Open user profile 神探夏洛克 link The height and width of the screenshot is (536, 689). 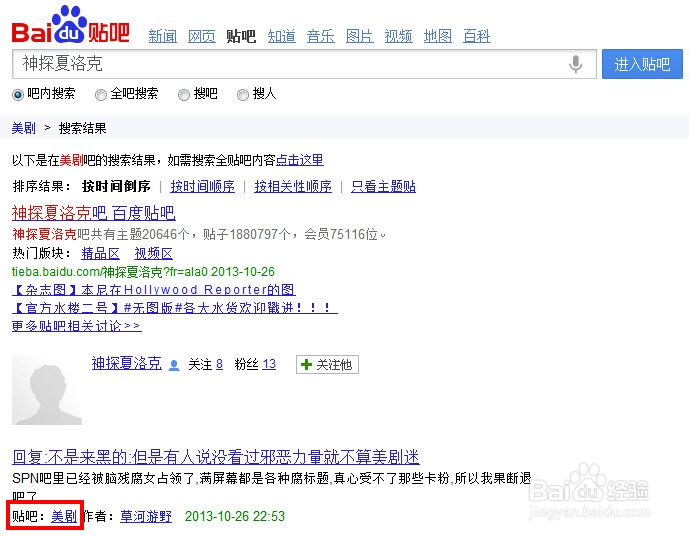click(x=127, y=363)
